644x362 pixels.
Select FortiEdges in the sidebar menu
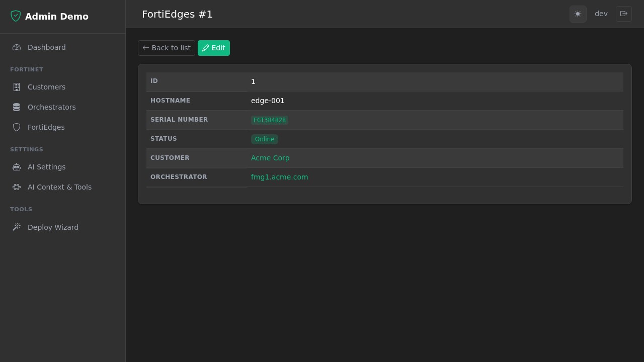pos(62,127)
